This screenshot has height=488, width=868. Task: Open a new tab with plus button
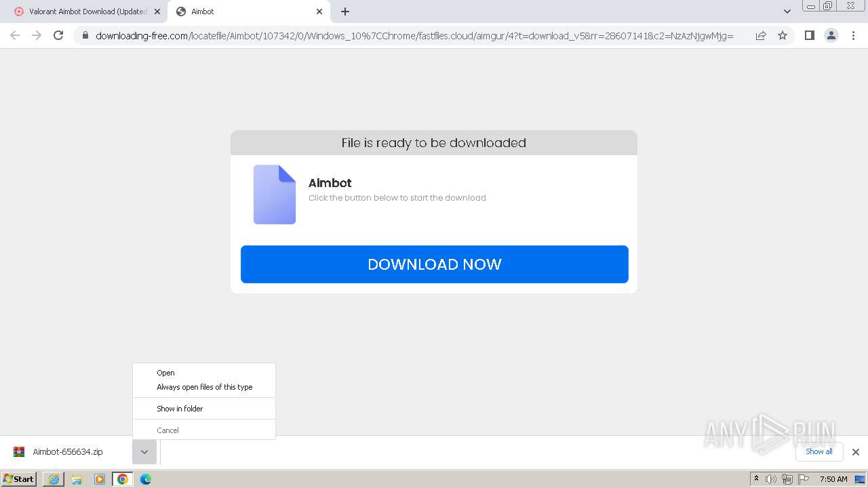345,12
